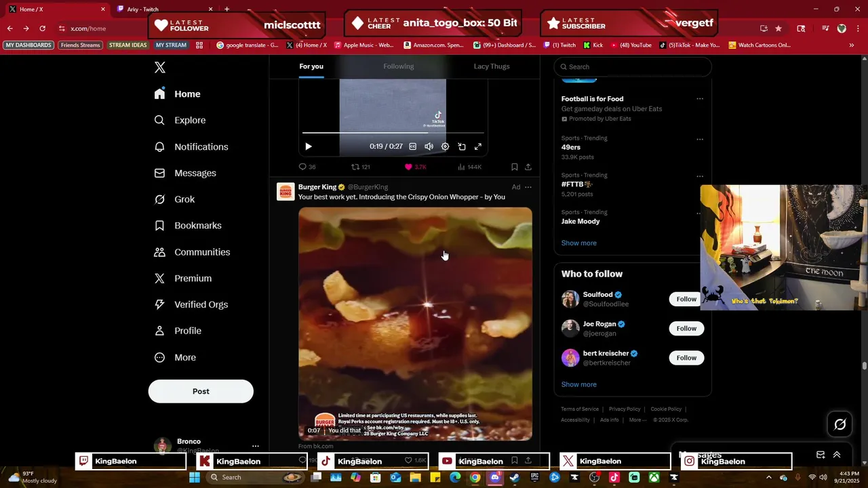
Task: Enable picture-in-picture on the top video
Action: point(462,146)
